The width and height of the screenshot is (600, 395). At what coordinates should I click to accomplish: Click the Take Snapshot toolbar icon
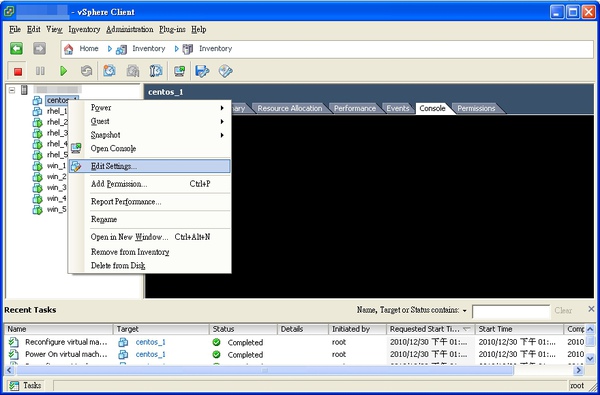[x=109, y=71]
